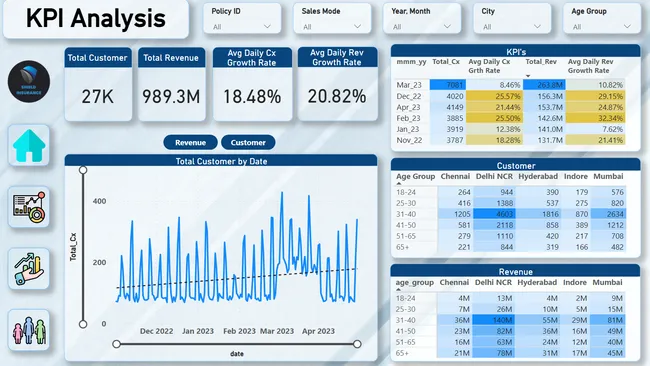650x366 pixels.
Task: Click the 2634 Mumbai customer cell
Action: pyautogui.click(x=608, y=214)
